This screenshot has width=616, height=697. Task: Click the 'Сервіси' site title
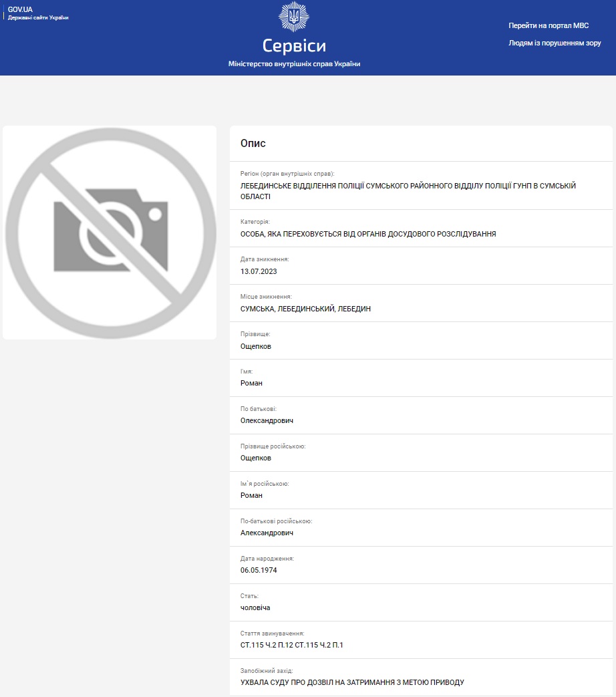click(x=294, y=45)
